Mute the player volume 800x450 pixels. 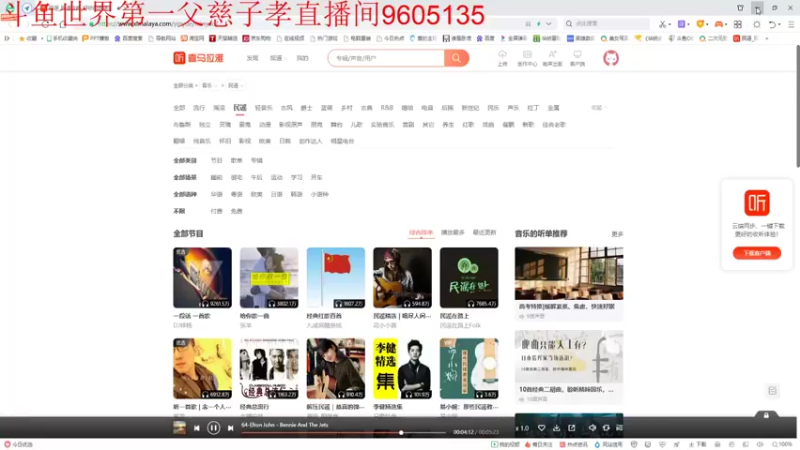592,428
